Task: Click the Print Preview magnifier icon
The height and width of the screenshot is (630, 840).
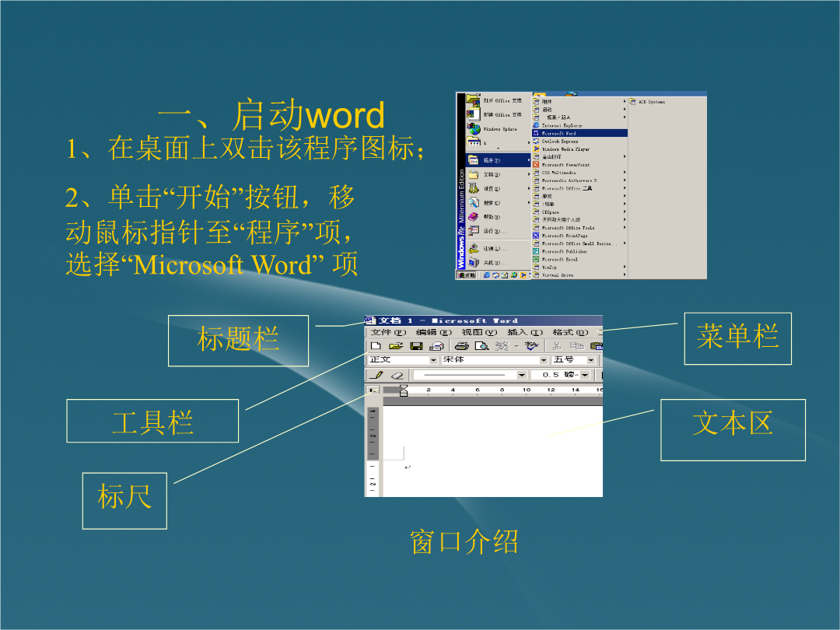Action: click(x=481, y=346)
